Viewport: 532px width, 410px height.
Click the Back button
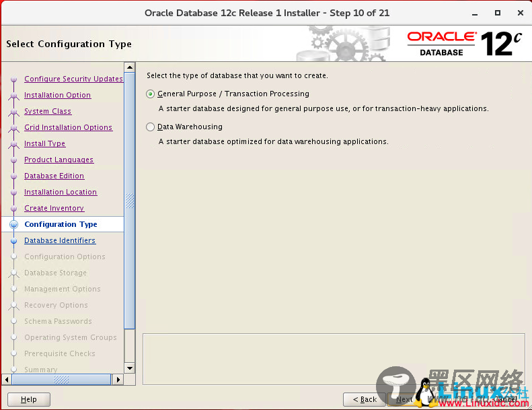pyautogui.click(x=365, y=399)
